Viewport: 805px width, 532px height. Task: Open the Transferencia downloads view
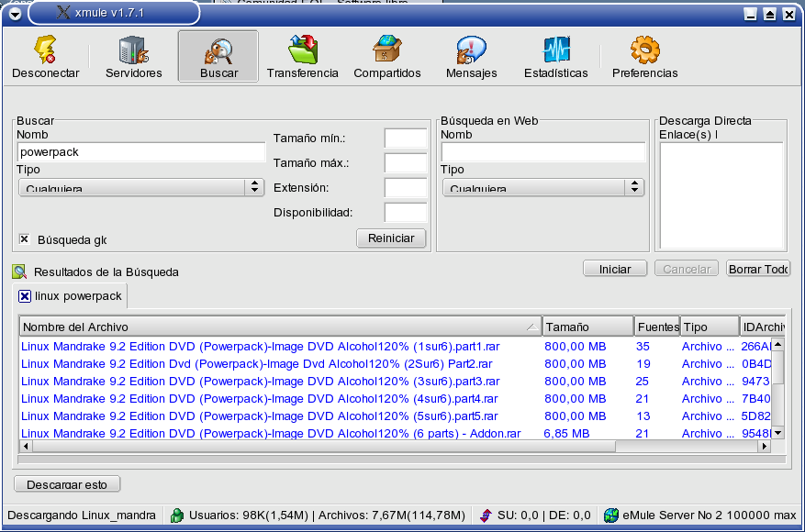point(302,57)
